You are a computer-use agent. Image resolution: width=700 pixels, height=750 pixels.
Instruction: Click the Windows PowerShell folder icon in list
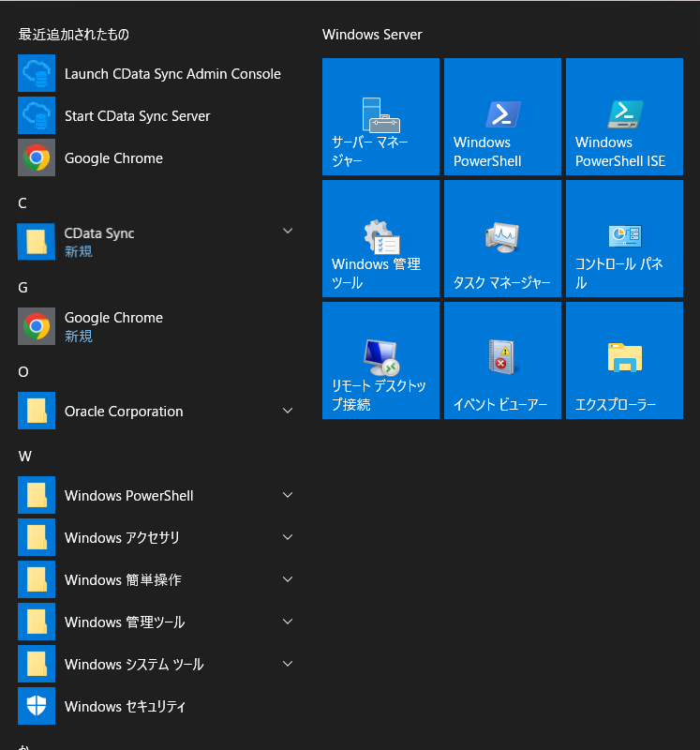[x=37, y=495]
